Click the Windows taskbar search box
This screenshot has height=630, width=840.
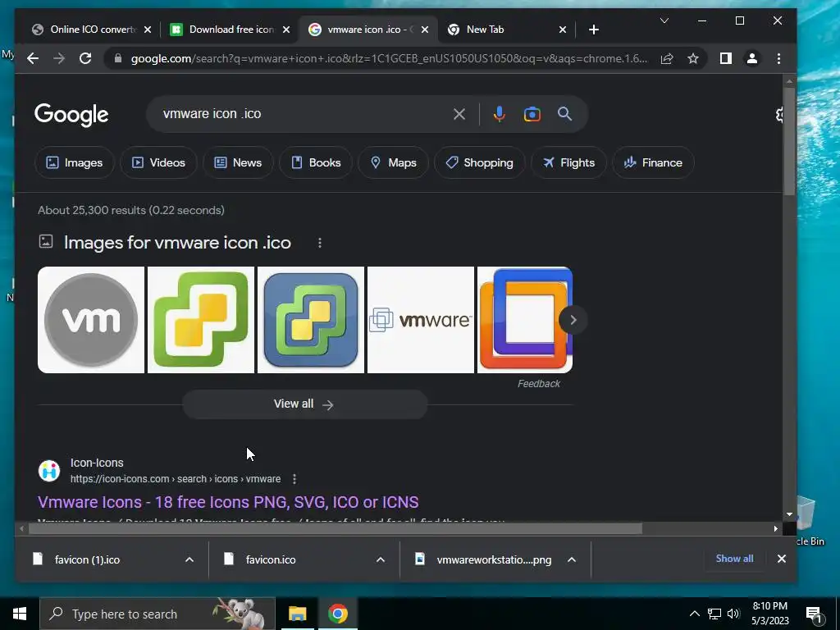tap(157, 614)
